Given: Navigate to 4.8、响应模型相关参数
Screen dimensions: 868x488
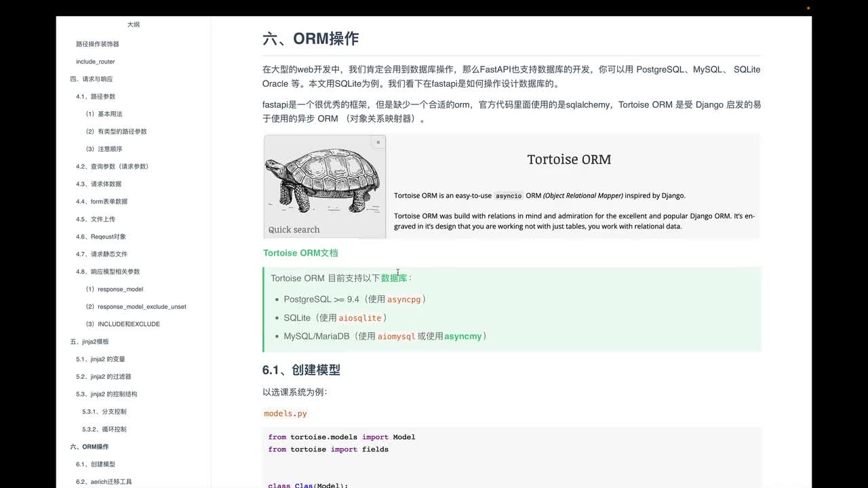Looking at the screenshot, I should [x=108, y=272].
